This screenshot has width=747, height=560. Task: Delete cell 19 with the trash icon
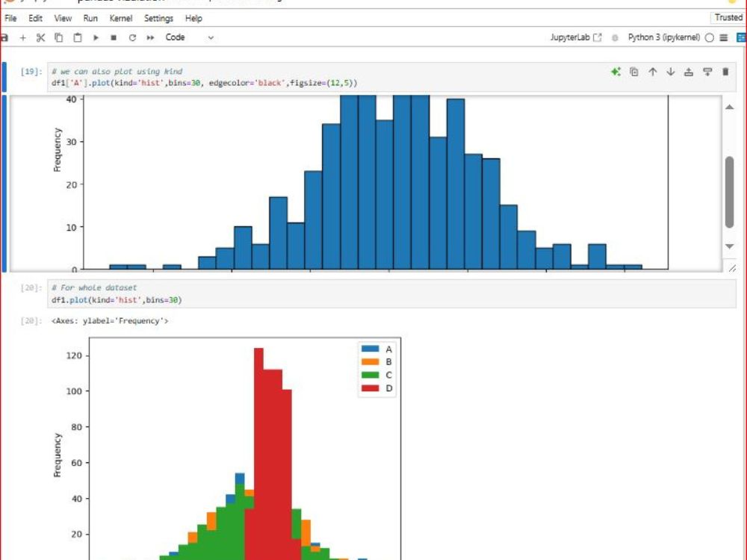point(725,72)
